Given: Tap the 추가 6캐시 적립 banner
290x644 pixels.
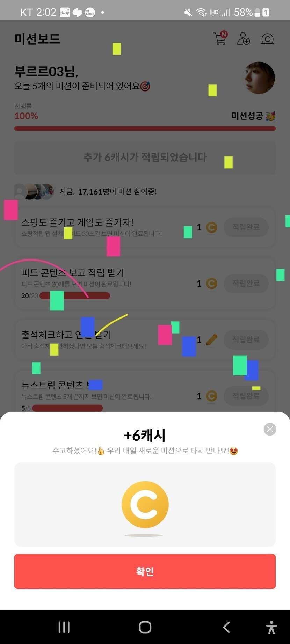Looking at the screenshot, I should (145, 158).
